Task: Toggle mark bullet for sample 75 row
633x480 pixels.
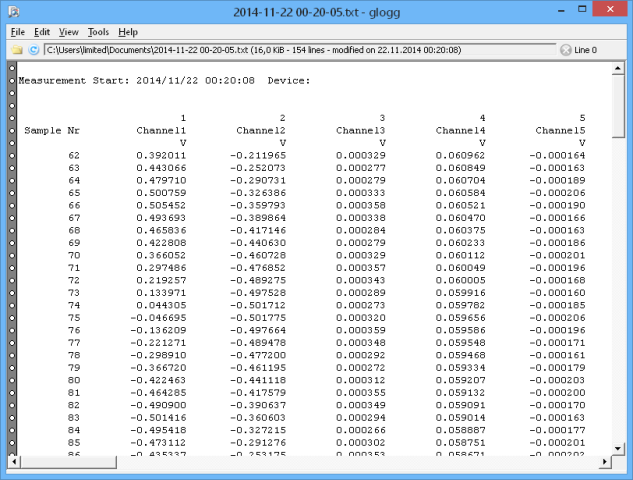Action: (11, 317)
